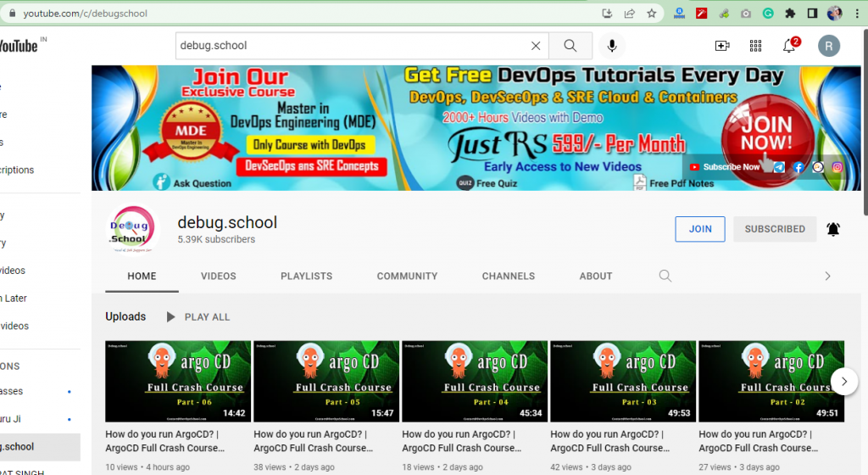Show more channel tabs with right chevron
This screenshot has height=475, width=868.
tap(827, 276)
